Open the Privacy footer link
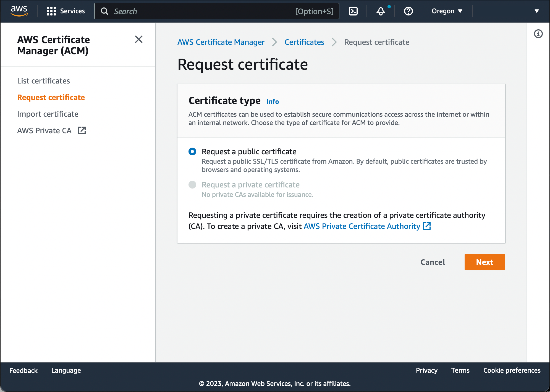This screenshot has width=550, height=392. (x=426, y=370)
